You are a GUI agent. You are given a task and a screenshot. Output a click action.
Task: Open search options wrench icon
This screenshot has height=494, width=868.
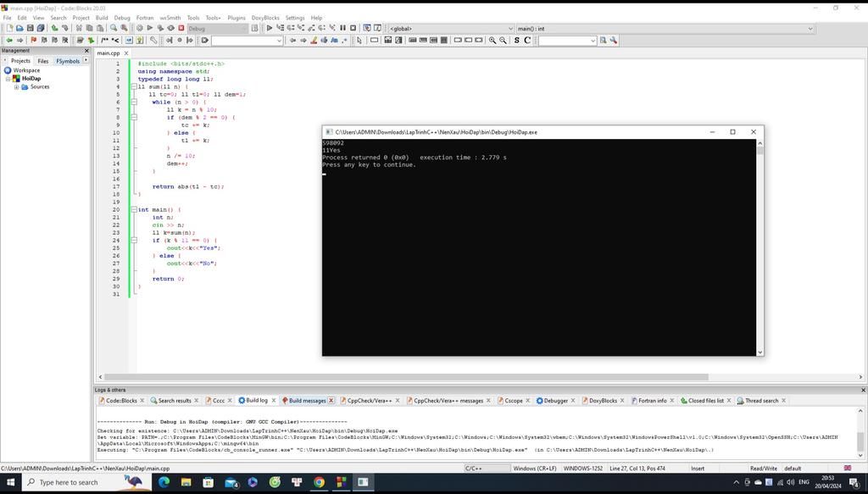tap(614, 41)
